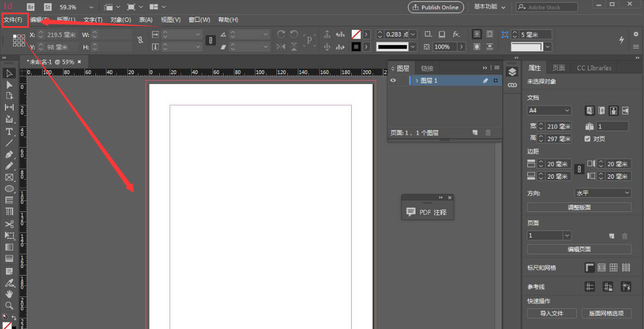
Task: Open the 视图(V) menu
Action: coord(171,20)
